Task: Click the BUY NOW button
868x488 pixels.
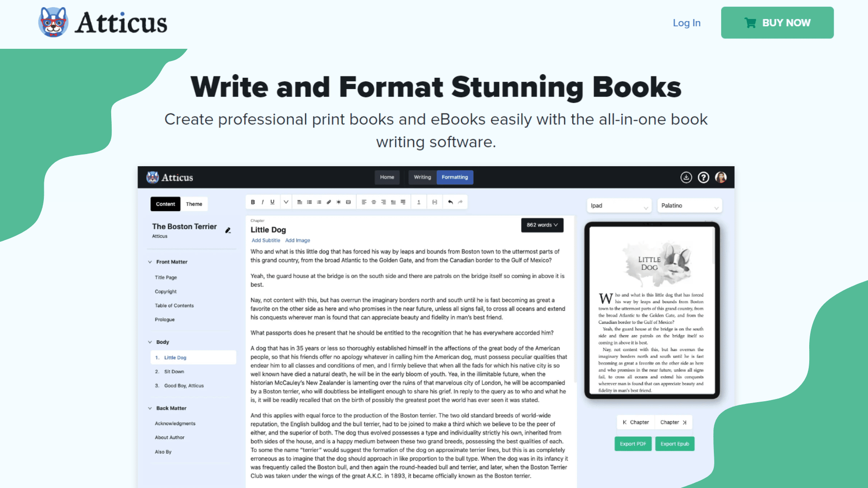Action: tap(777, 23)
